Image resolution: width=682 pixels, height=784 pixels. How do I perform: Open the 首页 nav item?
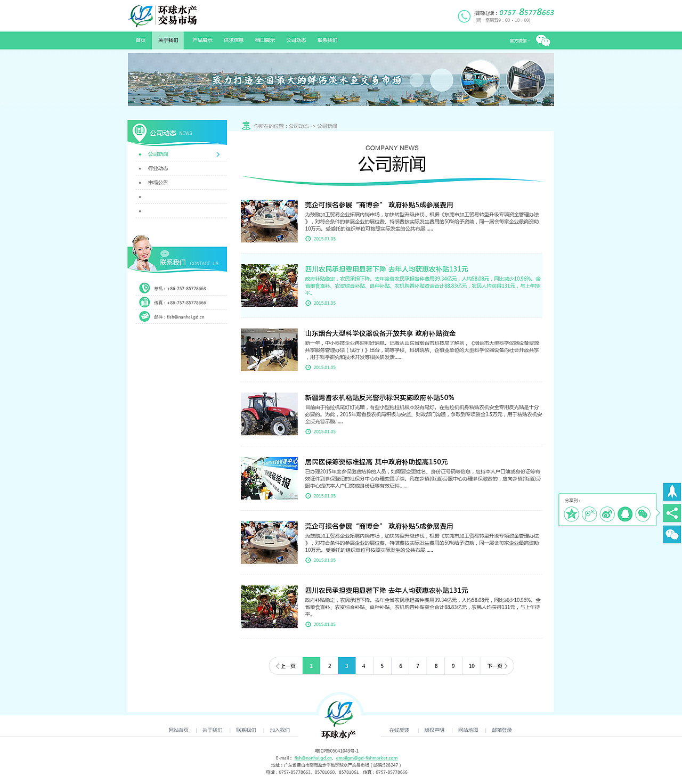pyautogui.click(x=141, y=40)
